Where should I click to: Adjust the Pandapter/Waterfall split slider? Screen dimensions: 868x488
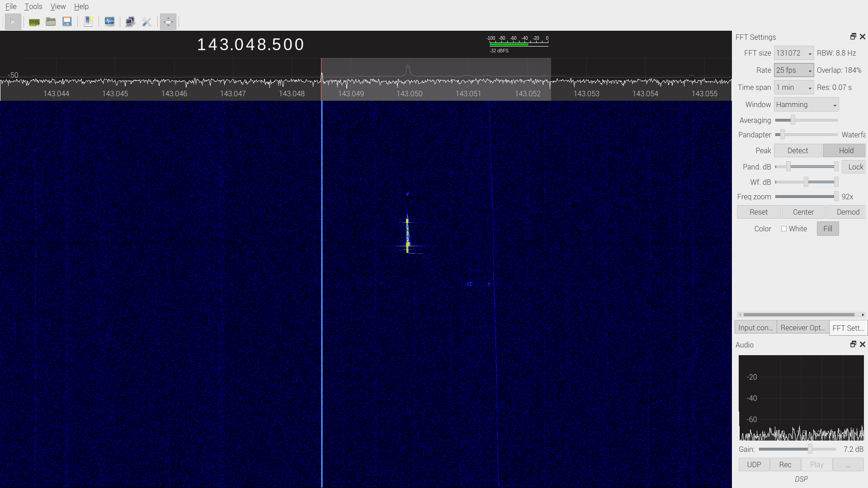point(807,135)
